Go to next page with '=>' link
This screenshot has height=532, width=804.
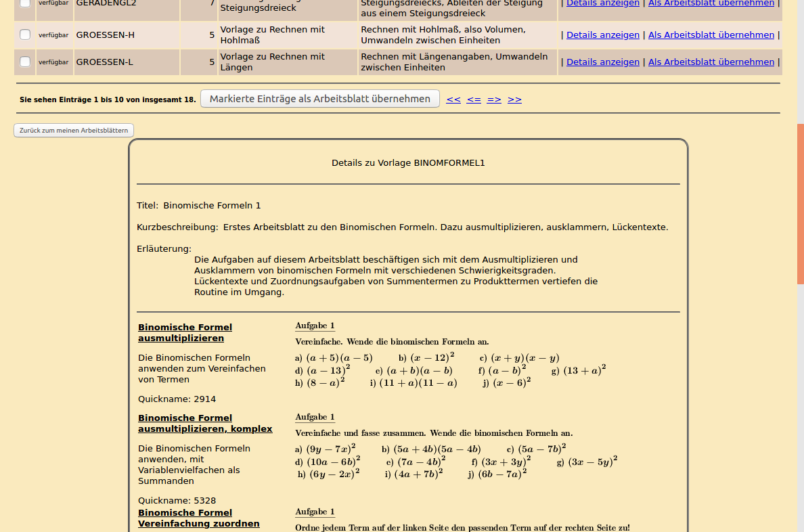click(x=494, y=99)
